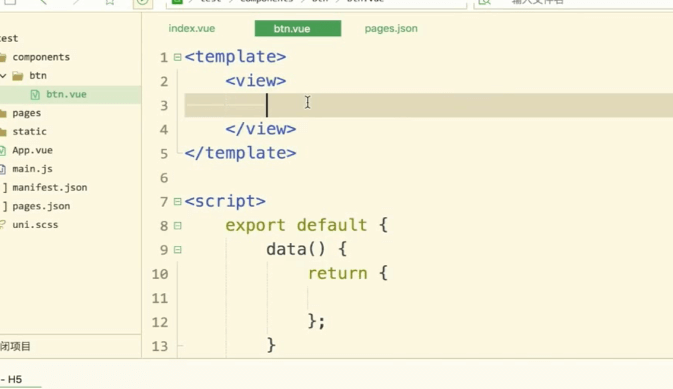Select the btn folder label
This screenshot has width=673, height=389.
(x=38, y=76)
